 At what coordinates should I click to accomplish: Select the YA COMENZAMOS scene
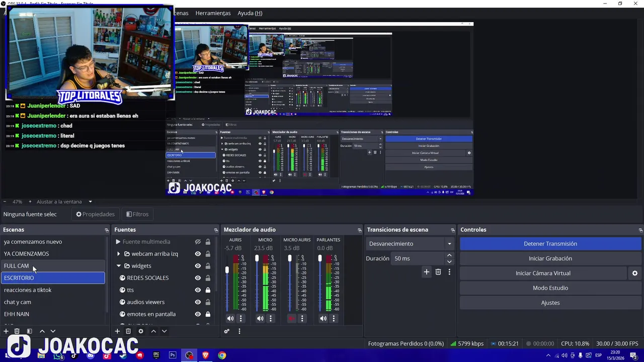53,254
